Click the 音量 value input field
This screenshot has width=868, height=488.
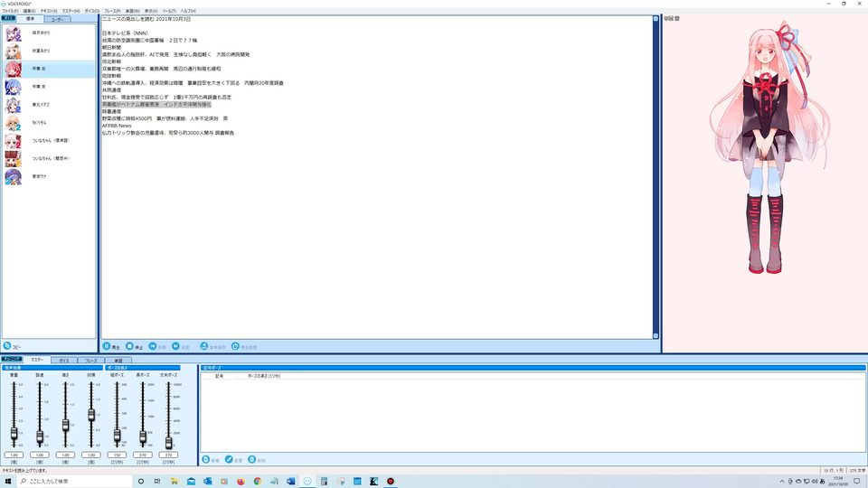click(14, 455)
